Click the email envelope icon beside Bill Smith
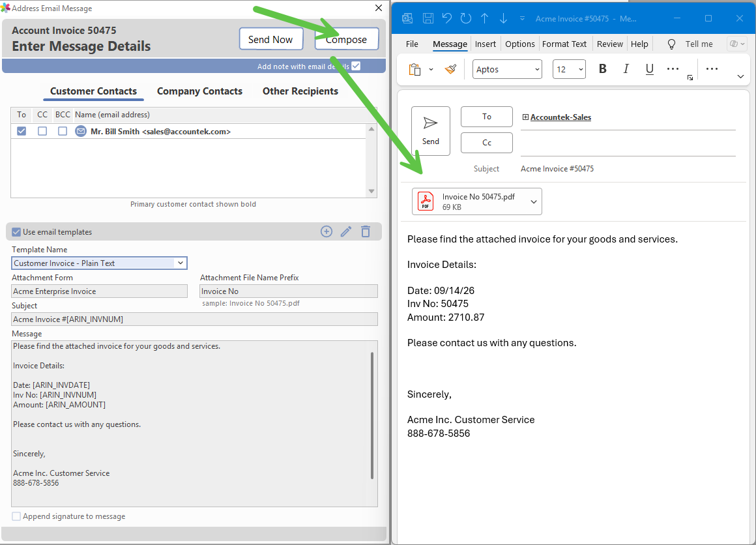 pyautogui.click(x=81, y=131)
